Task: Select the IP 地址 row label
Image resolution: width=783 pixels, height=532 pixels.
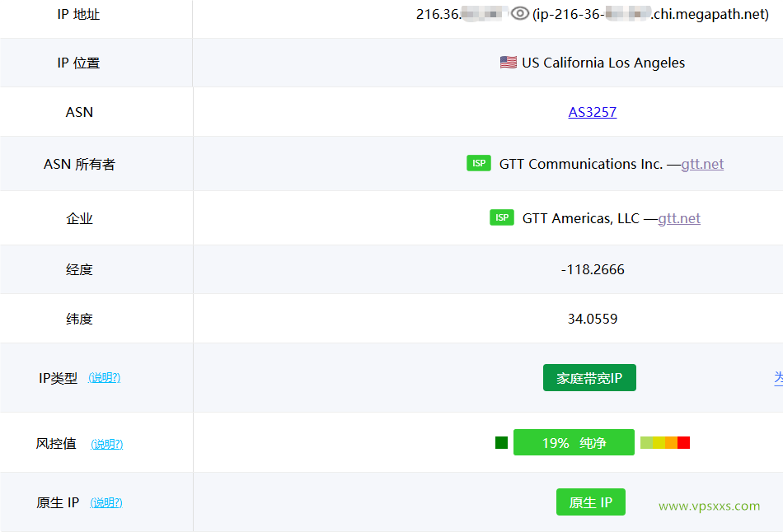Action: (x=79, y=14)
